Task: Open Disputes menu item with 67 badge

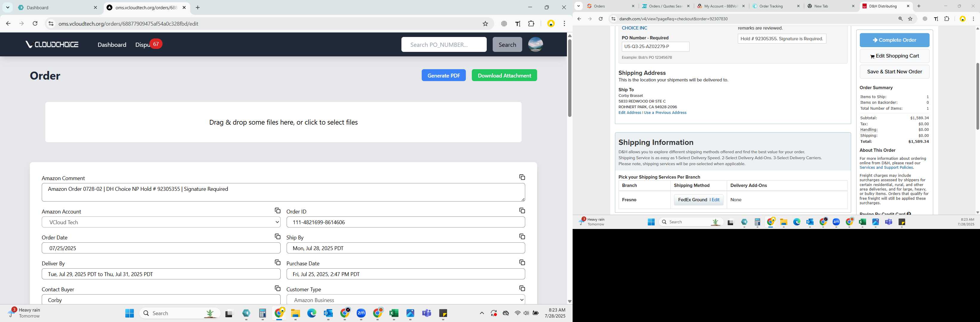Action: point(148,44)
